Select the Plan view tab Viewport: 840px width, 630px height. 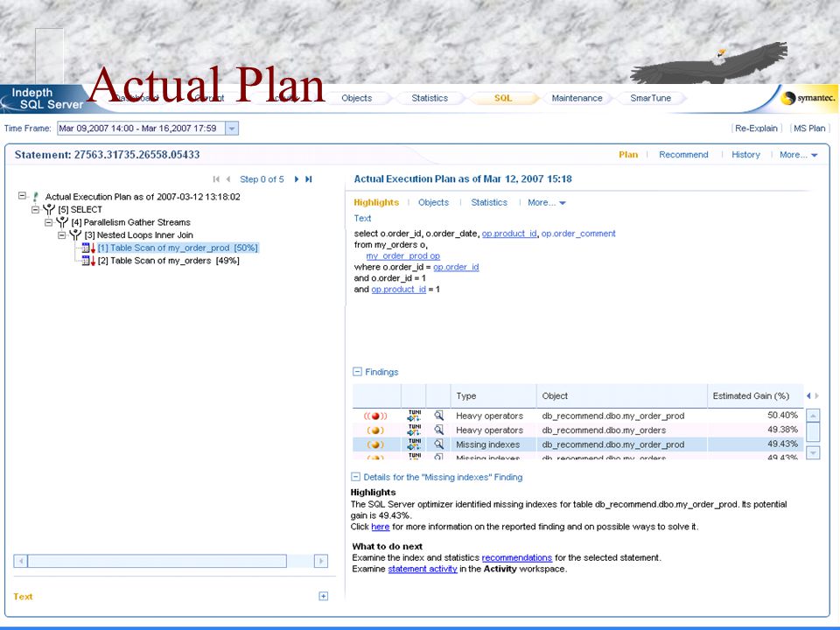pos(628,155)
